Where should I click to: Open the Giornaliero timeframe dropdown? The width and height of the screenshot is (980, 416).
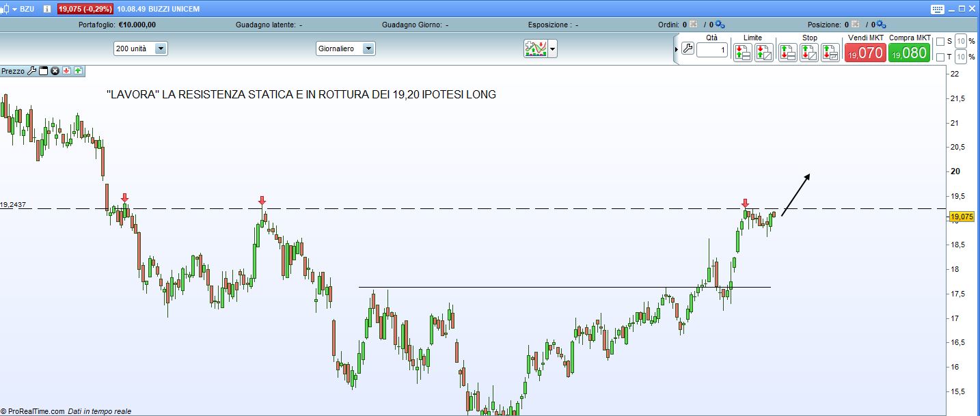[x=345, y=49]
